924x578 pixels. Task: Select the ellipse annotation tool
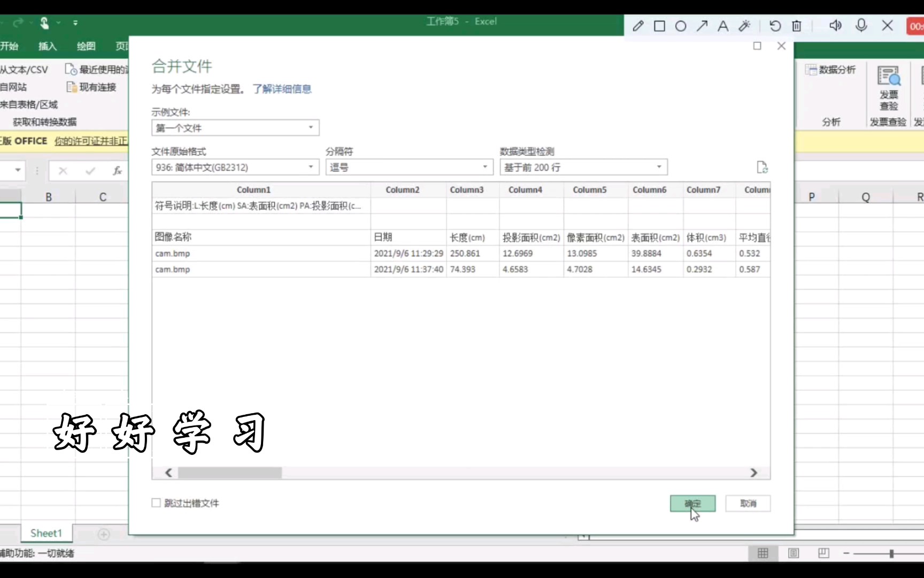(x=681, y=26)
